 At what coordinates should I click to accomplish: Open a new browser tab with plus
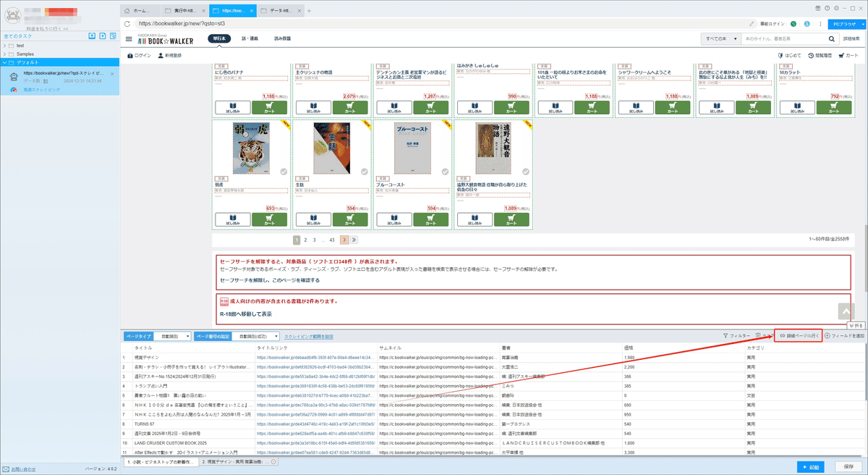pyautogui.click(x=310, y=11)
